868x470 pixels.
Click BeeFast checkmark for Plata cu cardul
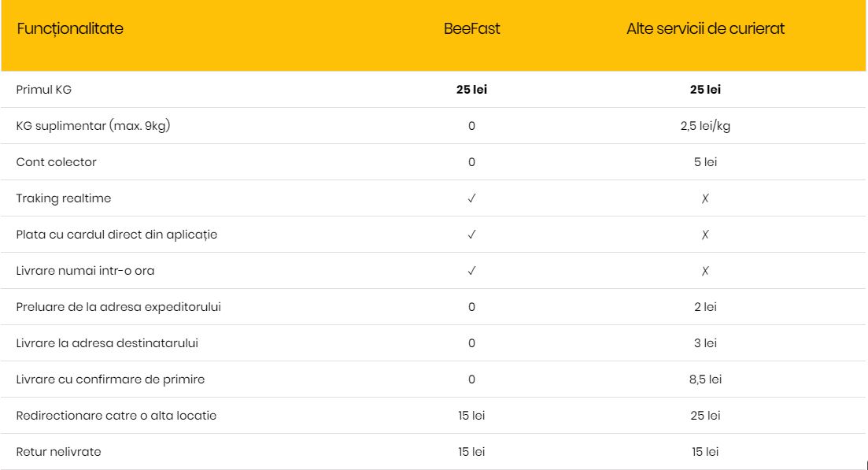click(471, 235)
